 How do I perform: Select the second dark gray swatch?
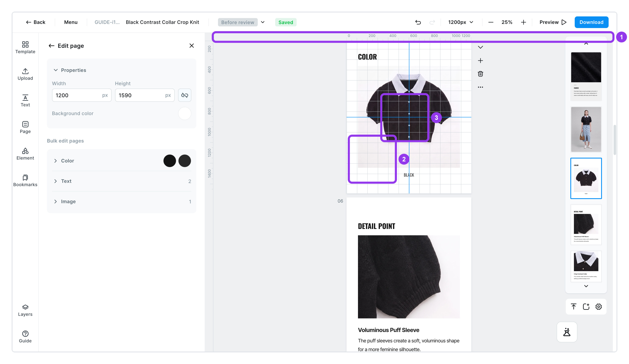click(x=184, y=161)
